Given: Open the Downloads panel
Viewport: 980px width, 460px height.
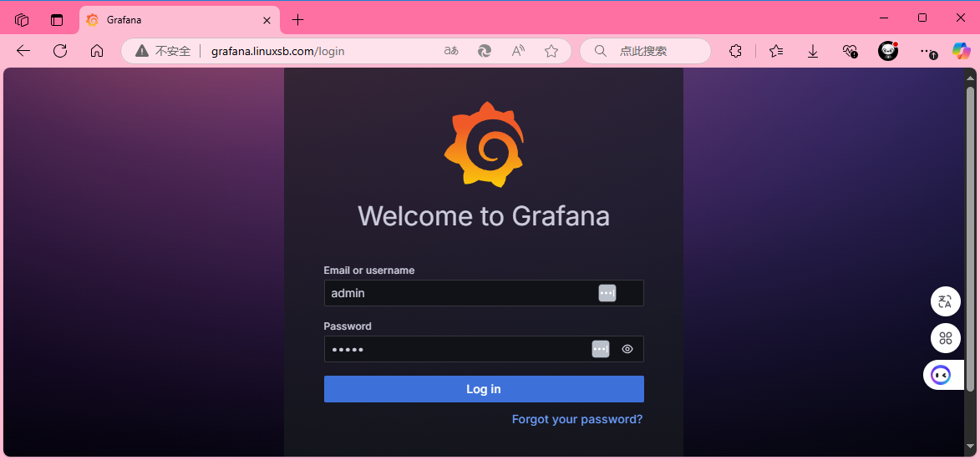Looking at the screenshot, I should click(813, 51).
